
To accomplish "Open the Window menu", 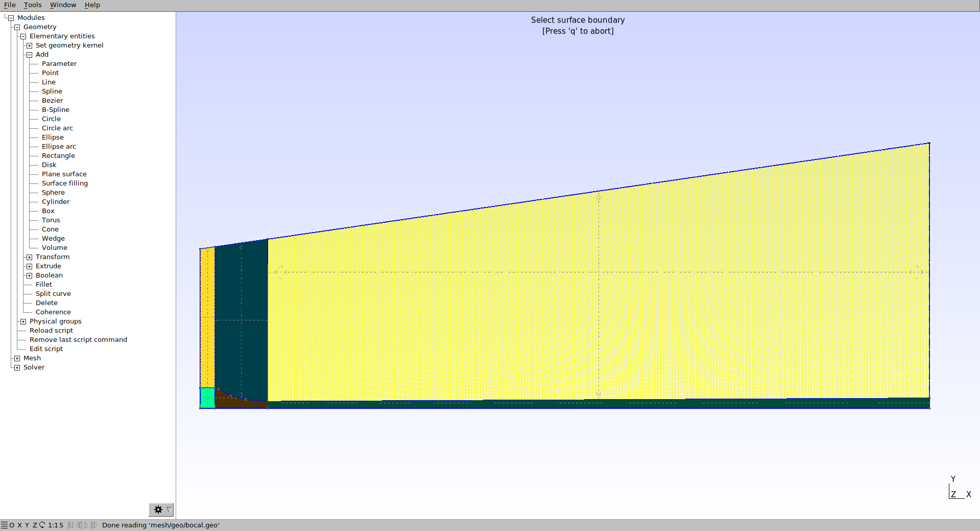I will 63,5.
